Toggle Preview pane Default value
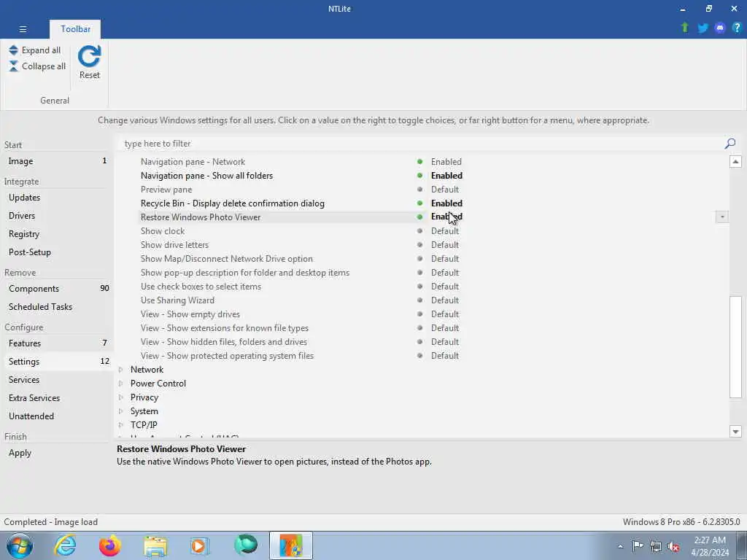This screenshot has height=560, width=747. click(x=444, y=190)
